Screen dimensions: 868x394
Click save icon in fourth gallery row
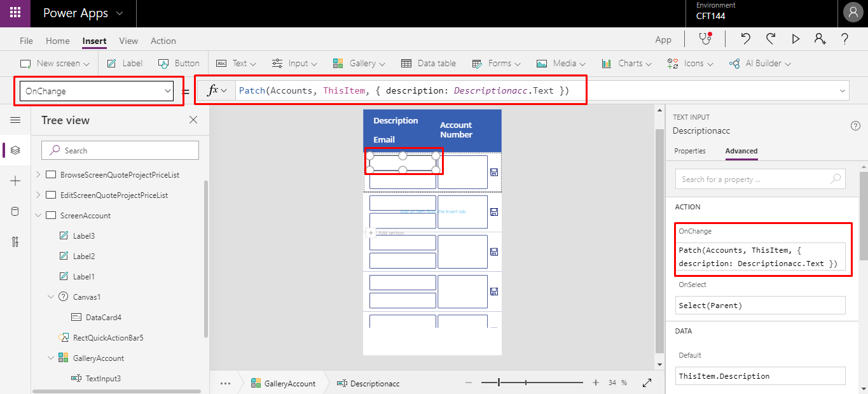pyautogui.click(x=494, y=292)
